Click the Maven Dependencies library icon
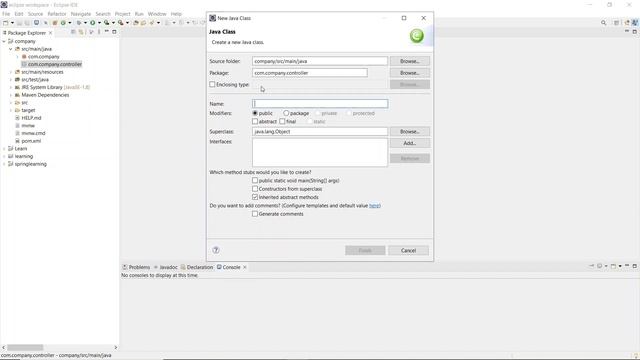This screenshot has height=360, width=640. coord(17,95)
